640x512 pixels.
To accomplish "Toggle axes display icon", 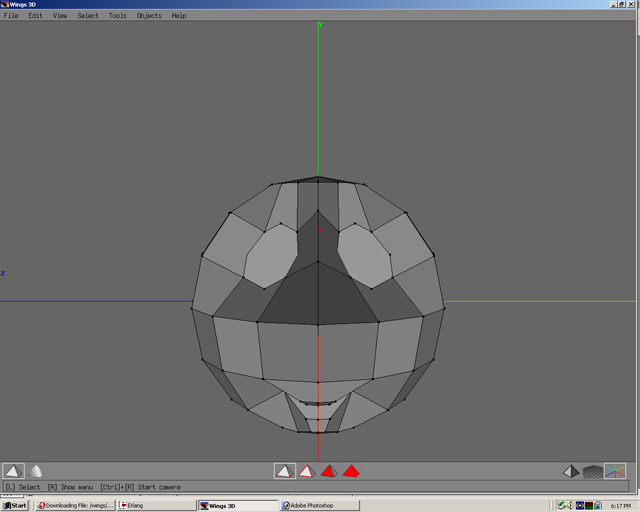I will 615,471.
